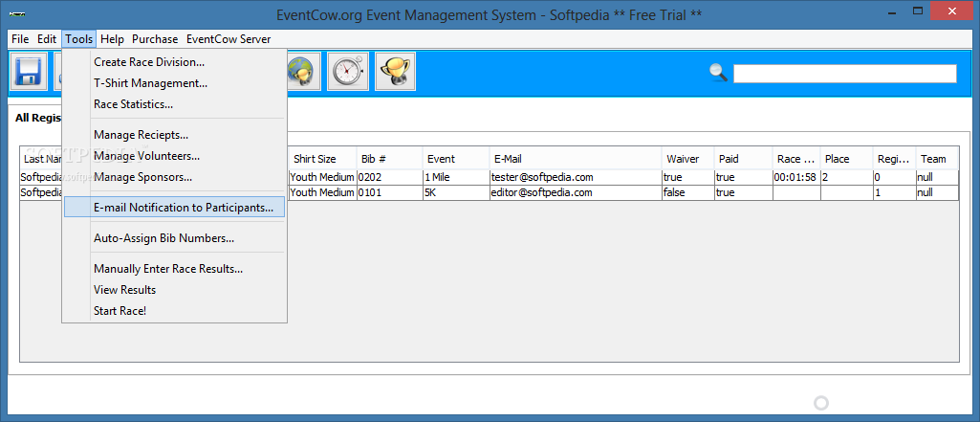Close the open Tools menu

(x=78, y=39)
